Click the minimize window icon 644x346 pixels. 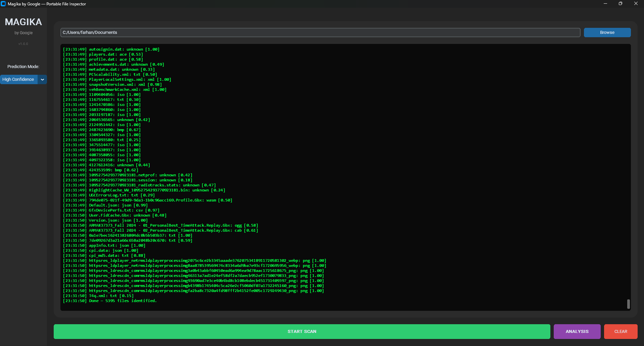[x=605, y=4]
